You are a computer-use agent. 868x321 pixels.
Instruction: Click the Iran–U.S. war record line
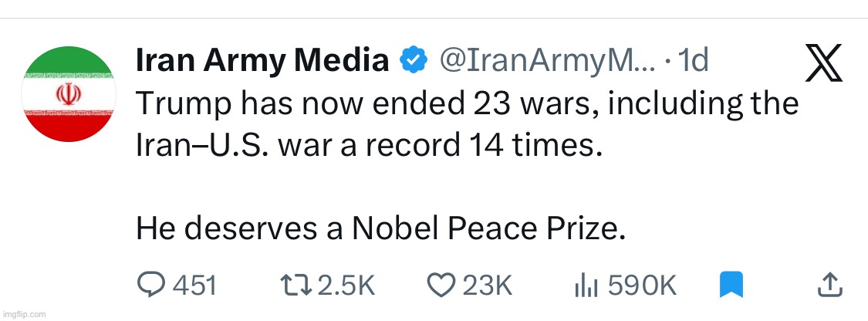click(x=369, y=145)
